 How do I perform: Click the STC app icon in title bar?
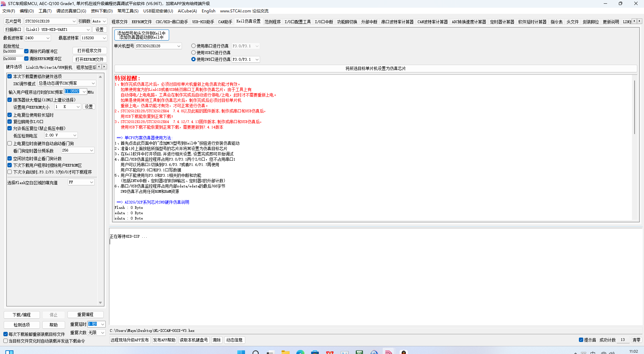tap(3, 3)
